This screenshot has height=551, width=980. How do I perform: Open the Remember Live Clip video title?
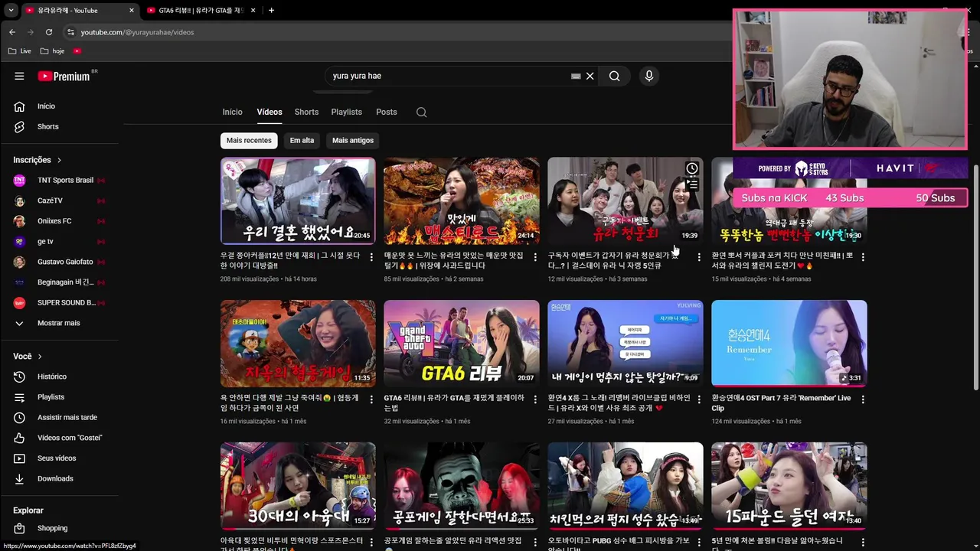click(781, 403)
